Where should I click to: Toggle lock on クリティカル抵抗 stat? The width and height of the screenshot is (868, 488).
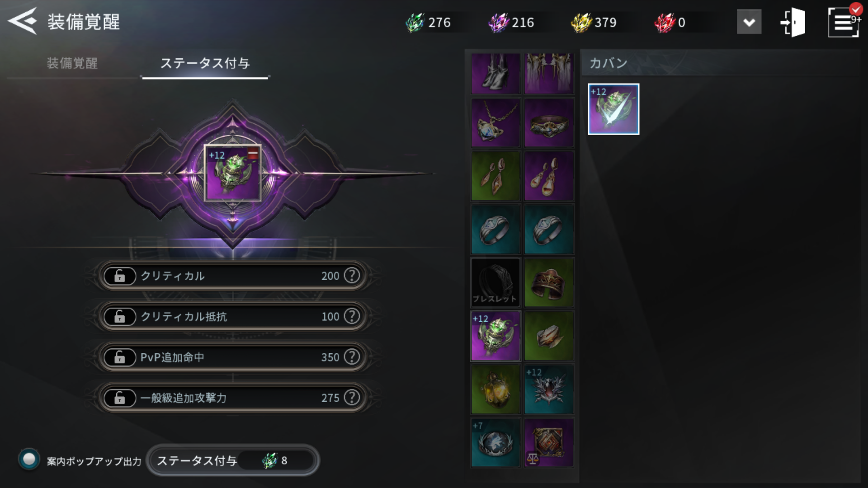(x=120, y=316)
